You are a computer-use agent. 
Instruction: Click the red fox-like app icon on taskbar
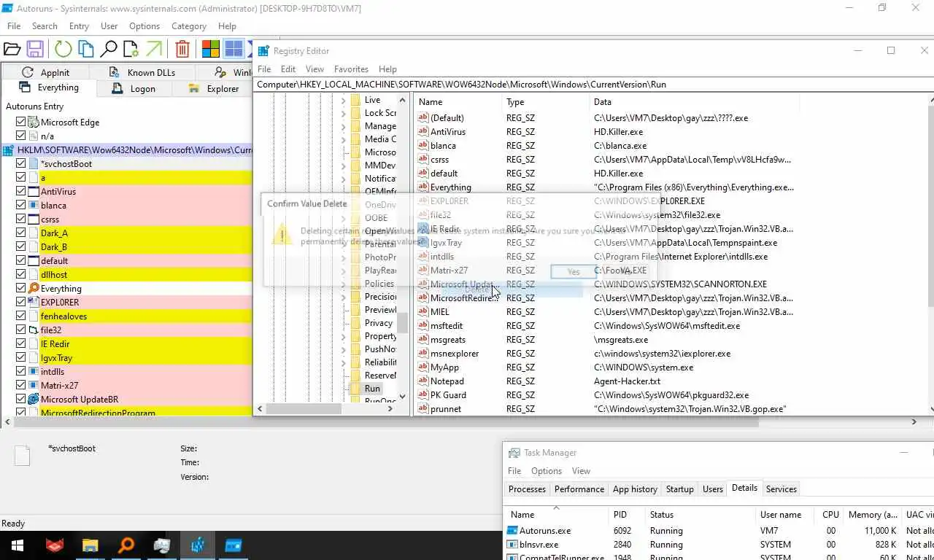point(55,545)
